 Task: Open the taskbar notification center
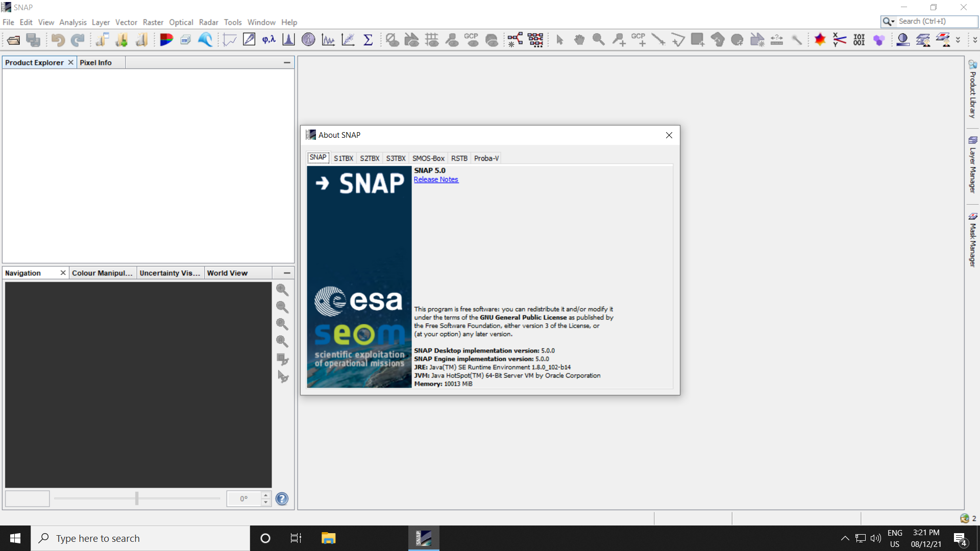click(x=960, y=538)
